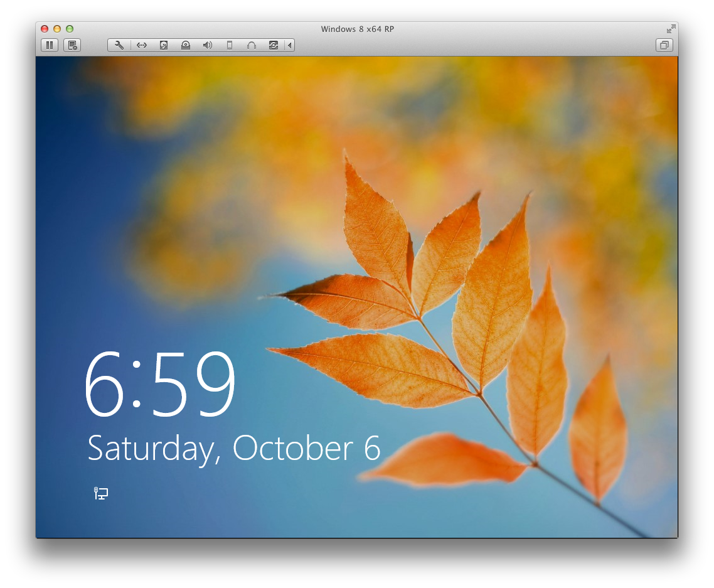This screenshot has height=588, width=714.
Task: Click the CD/DVD drive icon
Action: point(185,45)
